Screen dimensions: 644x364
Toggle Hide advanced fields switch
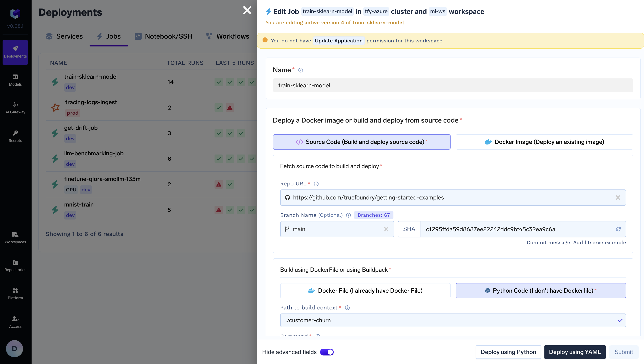[327, 352]
